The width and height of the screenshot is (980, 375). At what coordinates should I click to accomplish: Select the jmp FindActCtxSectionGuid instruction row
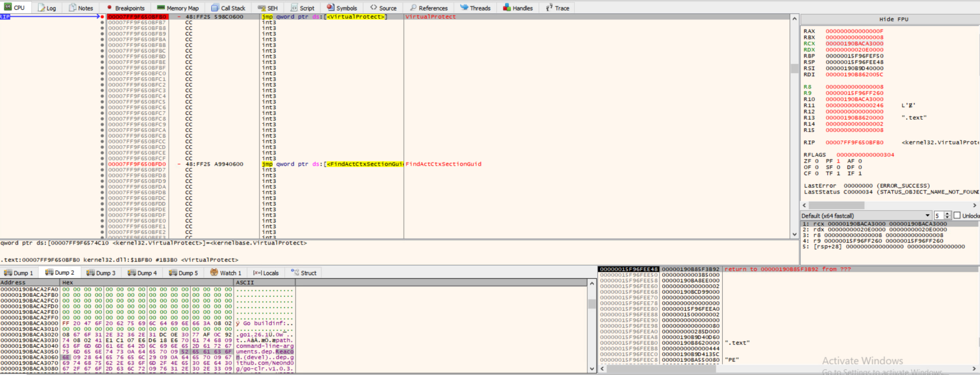pos(448,164)
